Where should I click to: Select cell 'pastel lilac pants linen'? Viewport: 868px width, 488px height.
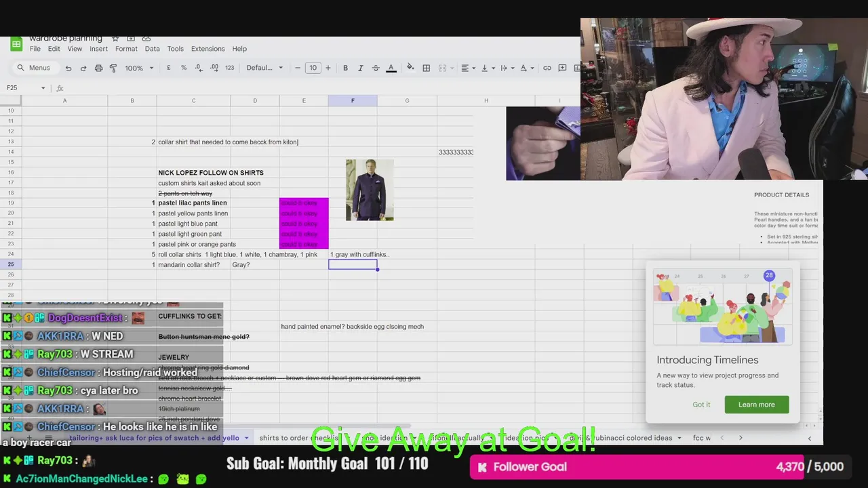(x=193, y=203)
